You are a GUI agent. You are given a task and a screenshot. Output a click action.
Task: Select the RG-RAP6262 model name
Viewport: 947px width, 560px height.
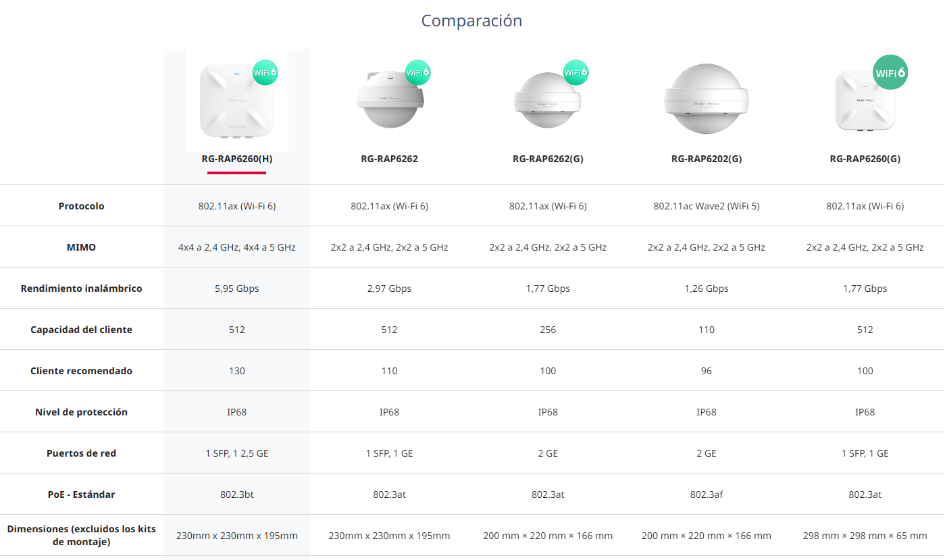pyautogui.click(x=389, y=159)
